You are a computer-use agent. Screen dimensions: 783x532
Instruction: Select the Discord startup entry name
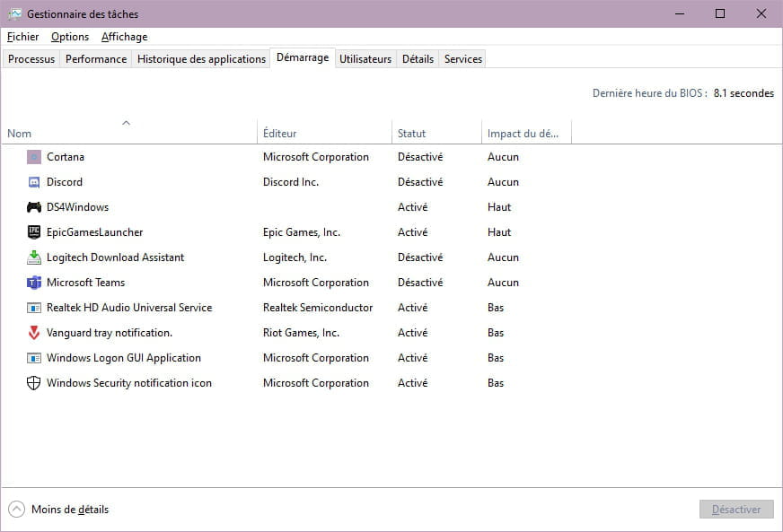pyautogui.click(x=65, y=182)
